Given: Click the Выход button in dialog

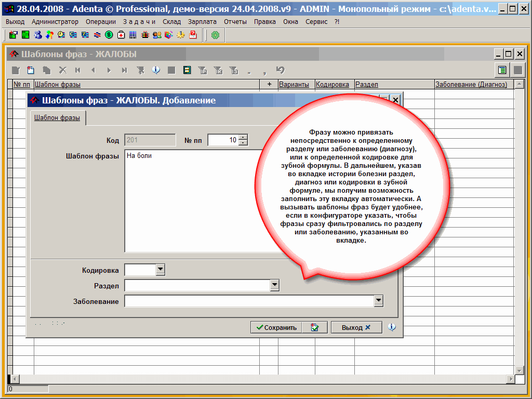Looking at the screenshot, I should 356,327.
